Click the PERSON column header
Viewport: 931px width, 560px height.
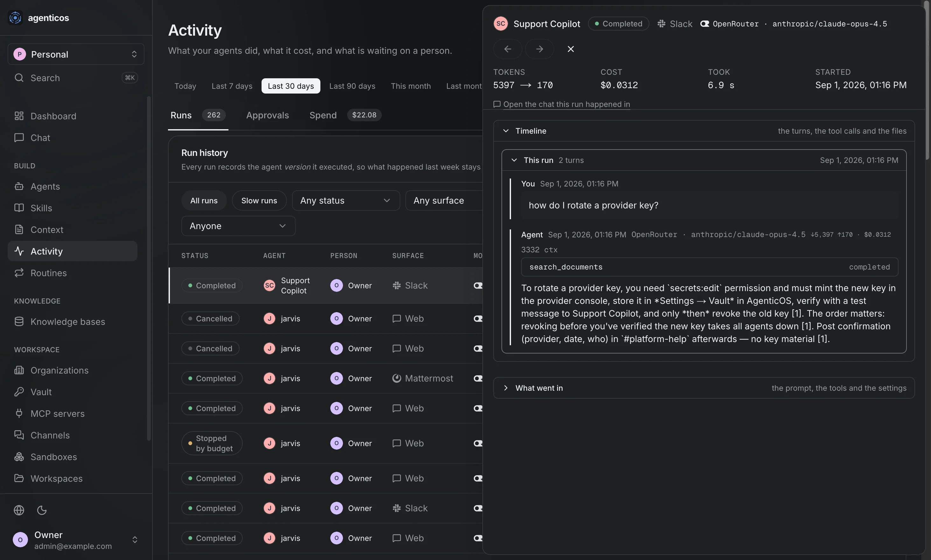(x=344, y=255)
